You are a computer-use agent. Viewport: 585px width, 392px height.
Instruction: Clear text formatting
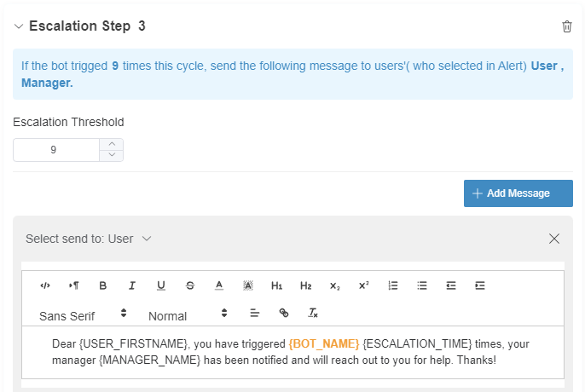[x=313, y=314]
